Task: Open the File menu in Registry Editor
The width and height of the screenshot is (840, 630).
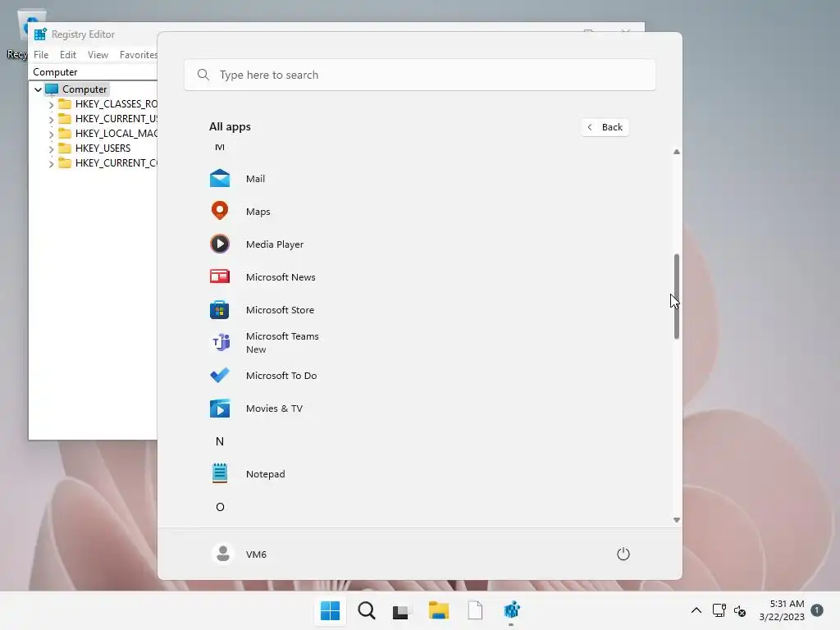Action: point(41,55)
